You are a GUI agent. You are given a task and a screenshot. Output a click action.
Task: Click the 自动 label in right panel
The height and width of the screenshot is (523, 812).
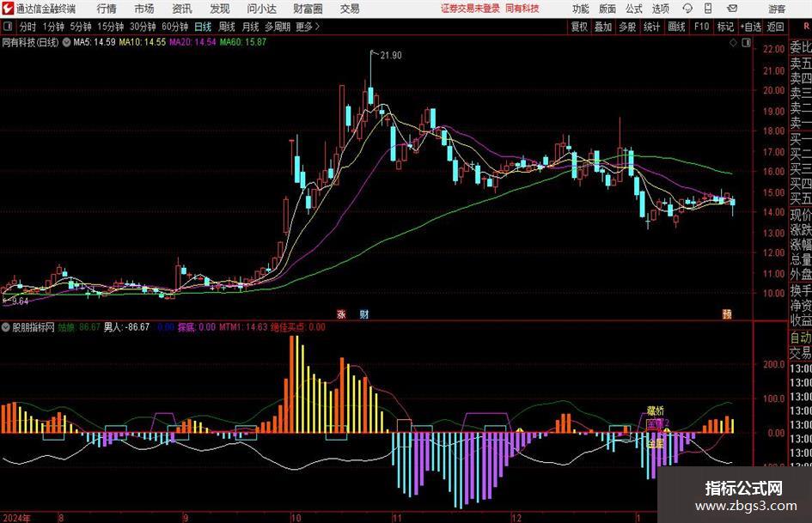(801, 338)
